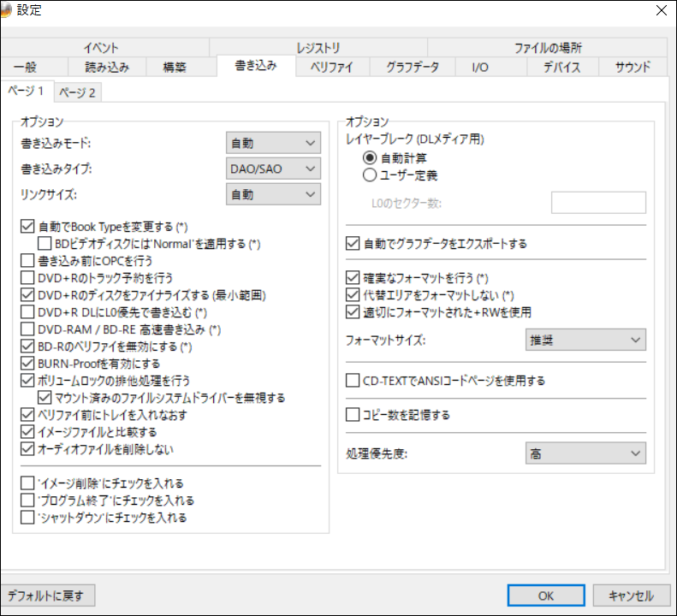Confirm settings with OK button
Image resolution: width=677 pixels, height=616 pixels.
546,595
